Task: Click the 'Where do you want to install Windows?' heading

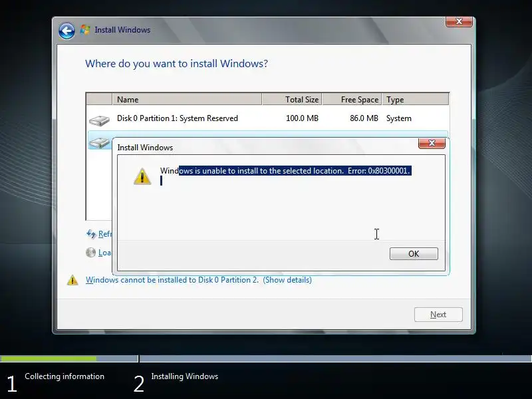Action: (176, 63)
